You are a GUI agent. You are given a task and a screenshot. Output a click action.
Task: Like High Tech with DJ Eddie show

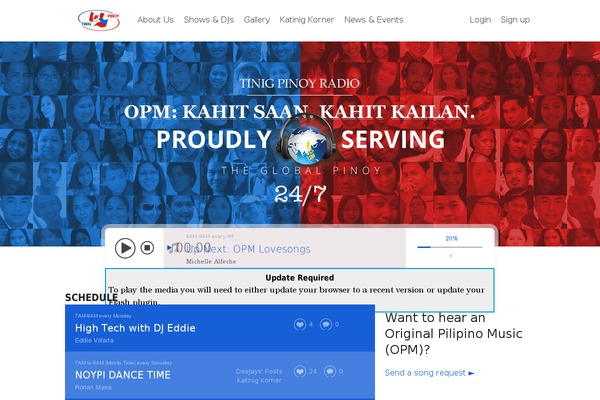pyautogui.click(x=300, y=325)
